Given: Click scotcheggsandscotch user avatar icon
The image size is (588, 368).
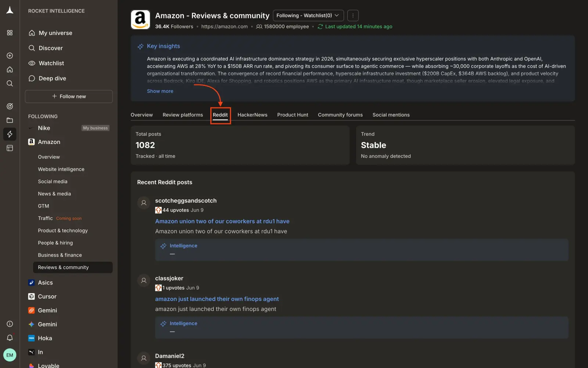Looking at the screenshot, I should click(x=144, y=203).
